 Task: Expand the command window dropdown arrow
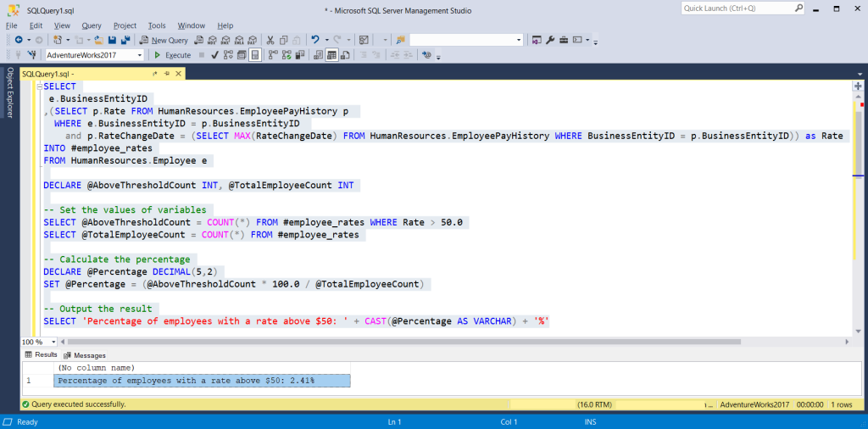[x=587, y=40]
